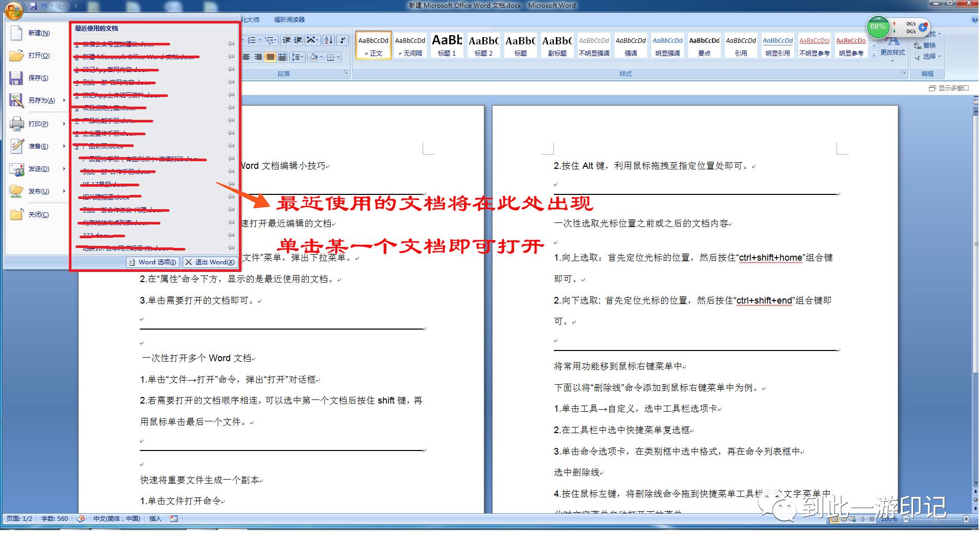The width and height of the screenshot is (980, 551).
Task: Click the 退出 Word button
Action: click(x=210, y=262)
